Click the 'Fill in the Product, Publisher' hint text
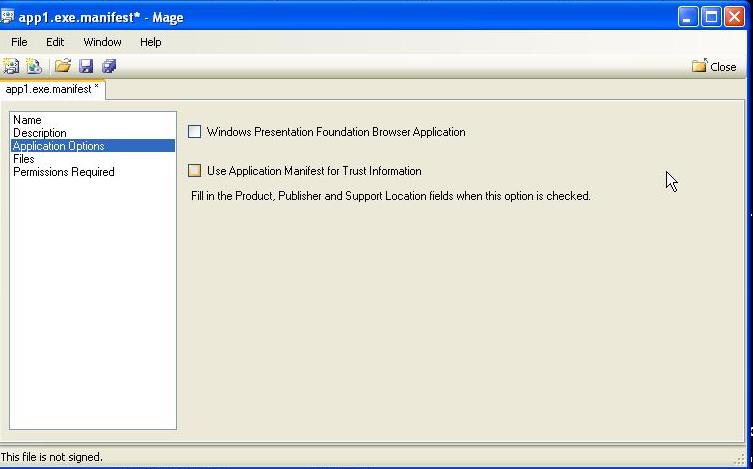The width and height of the screenshot is (753, 469). tap(390, 196)
